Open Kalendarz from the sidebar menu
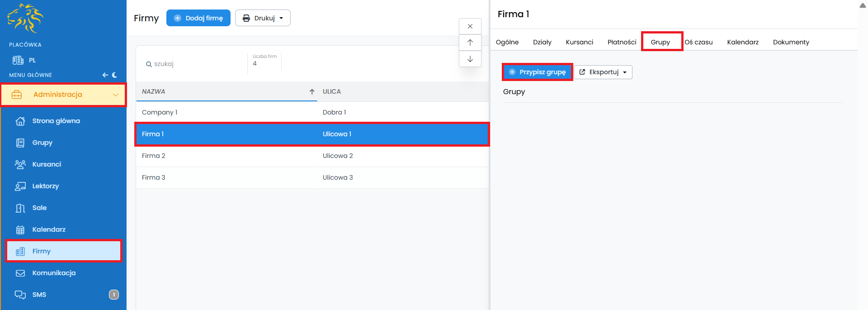This screenshot has height=310, width=868. (x=49, y=229)
